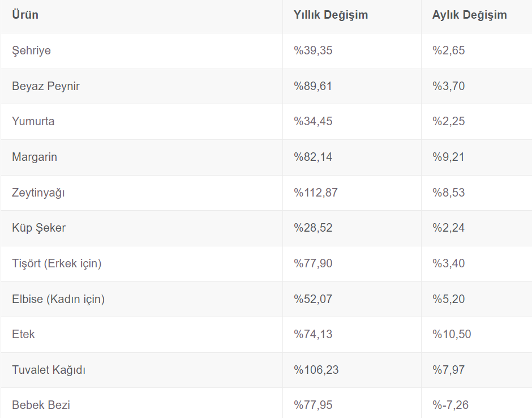This screenshot has height=418, width=532.
Task: Click the %112,87 yearly change value
Action: coord(315,193)
